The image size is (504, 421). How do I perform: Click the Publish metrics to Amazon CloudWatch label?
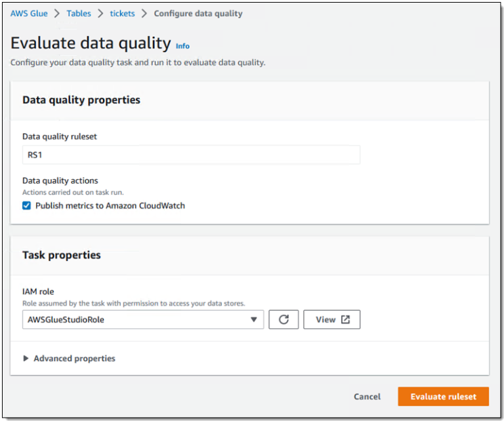pyautogui.click(x=110, y=205)
